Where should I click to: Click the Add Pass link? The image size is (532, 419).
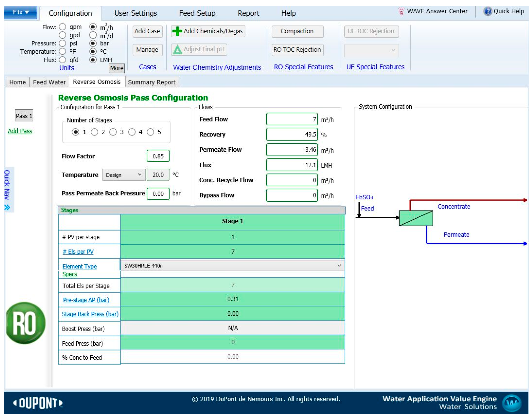pyautogui.click(x=20, y=131)
